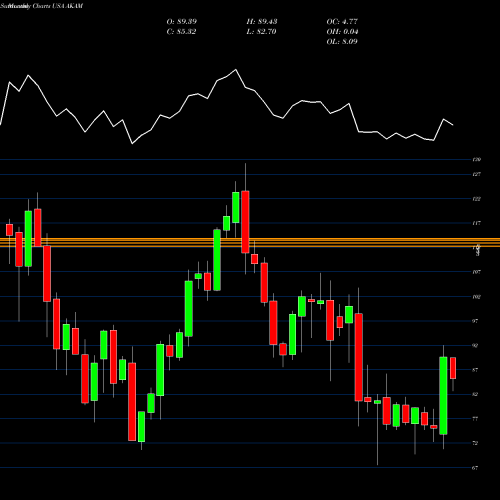The height and width of the screenshot is (500, 500).
Task: Click the orange horizontal resistance band
Action: [250, 242]
